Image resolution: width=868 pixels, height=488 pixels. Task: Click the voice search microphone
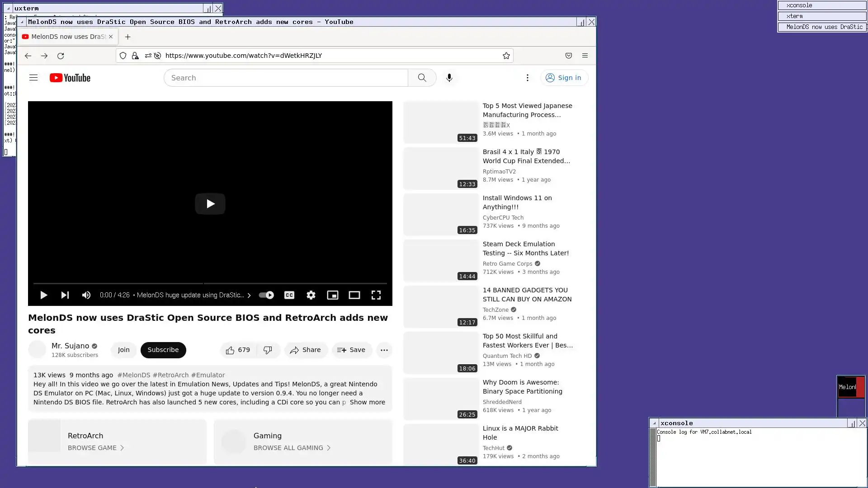click(x=449, y=78)
